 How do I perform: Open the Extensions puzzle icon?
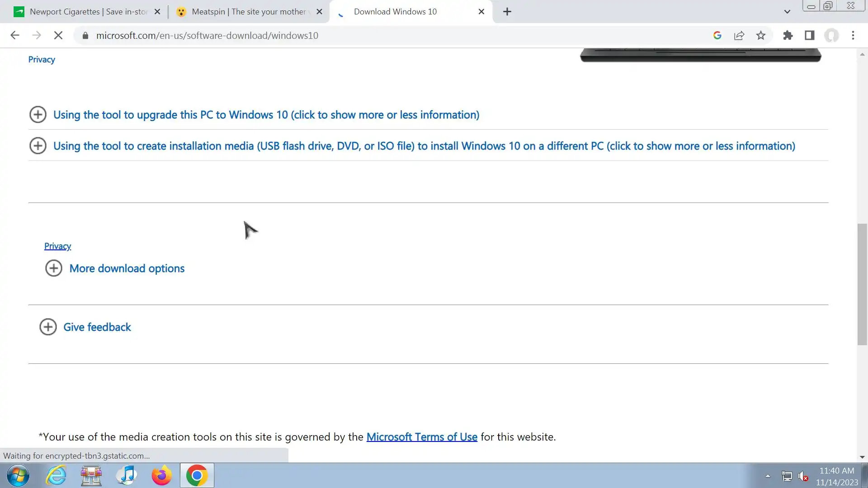[788, 36]
